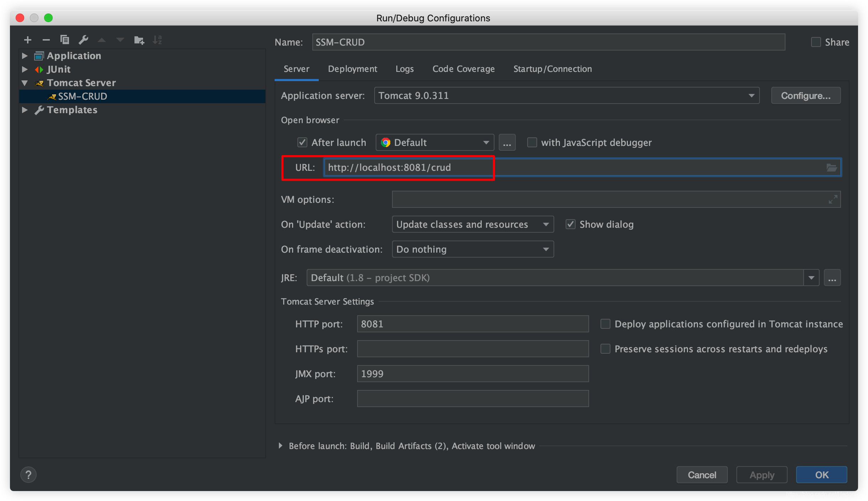
Task: Switch to the Logs tab
Action: [x=406, y=69]
